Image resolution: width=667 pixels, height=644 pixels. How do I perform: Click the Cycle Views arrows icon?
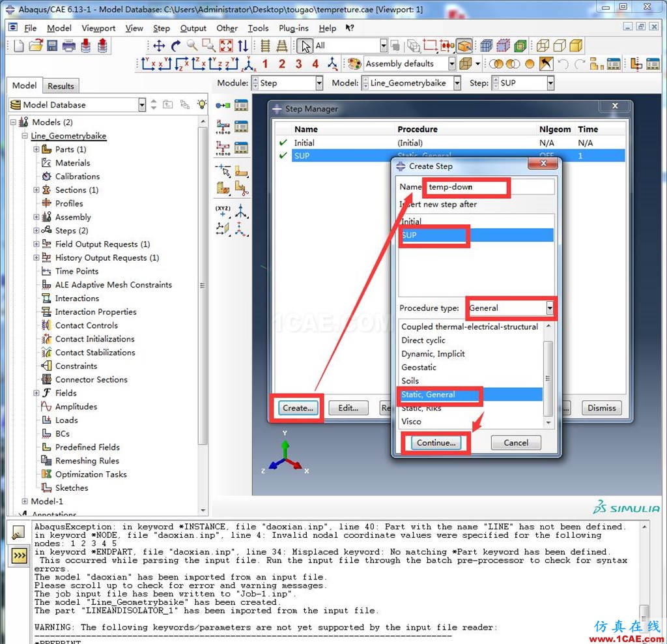point(243,46)
